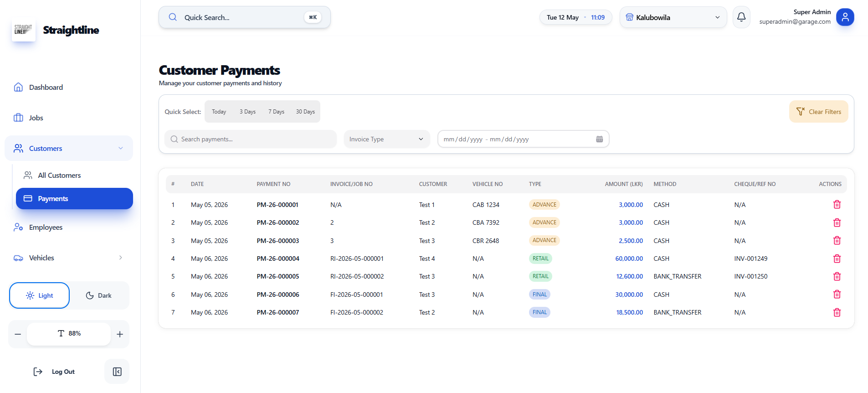Focus the Search payments field
The width and height of the screenshot is (868, 393).
pos(250,139)
